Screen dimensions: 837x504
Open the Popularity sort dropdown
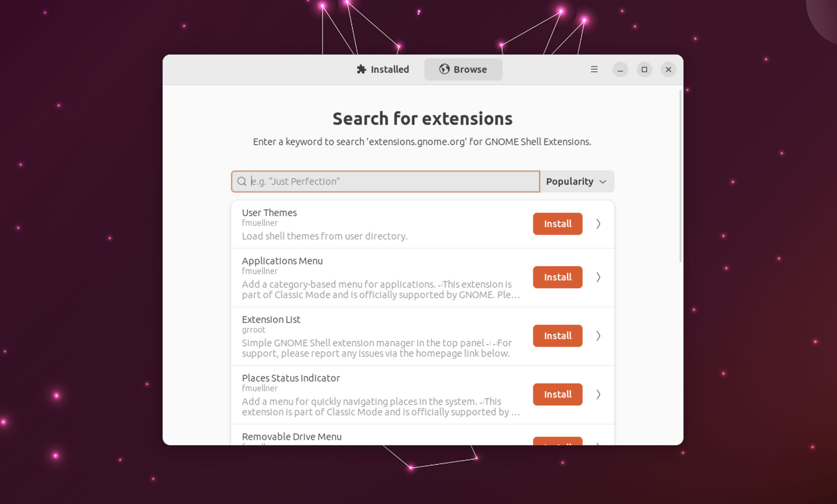[x=577, y=181]
